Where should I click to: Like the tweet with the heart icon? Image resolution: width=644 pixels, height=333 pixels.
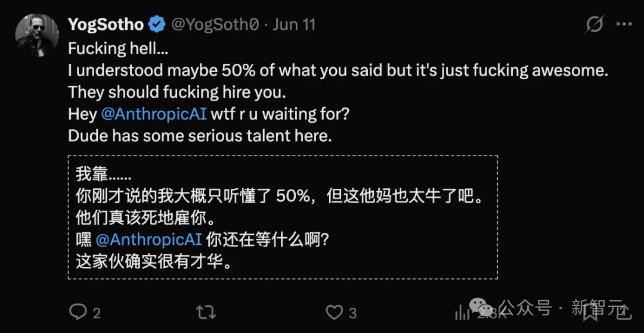click(334, 313)
